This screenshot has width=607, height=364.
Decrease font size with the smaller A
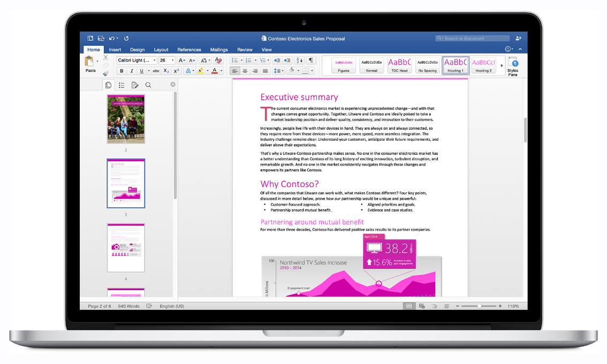tap(192, 60)
